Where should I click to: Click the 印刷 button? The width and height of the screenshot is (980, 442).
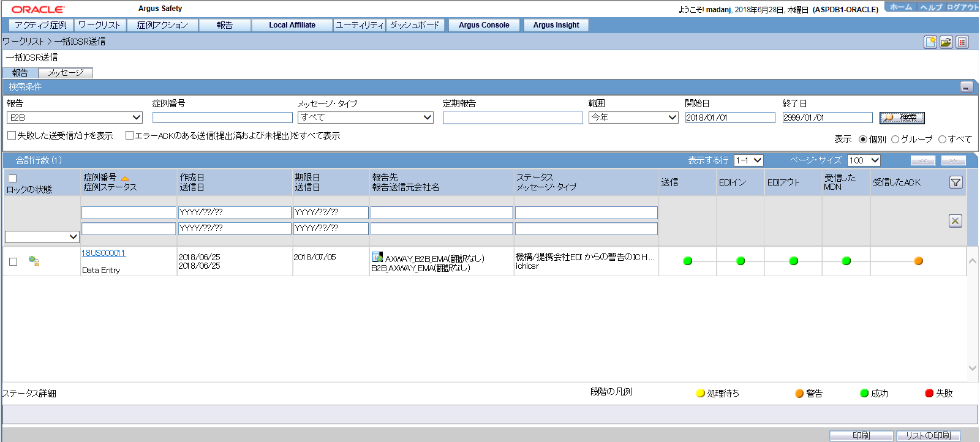[x=861, y=435]
